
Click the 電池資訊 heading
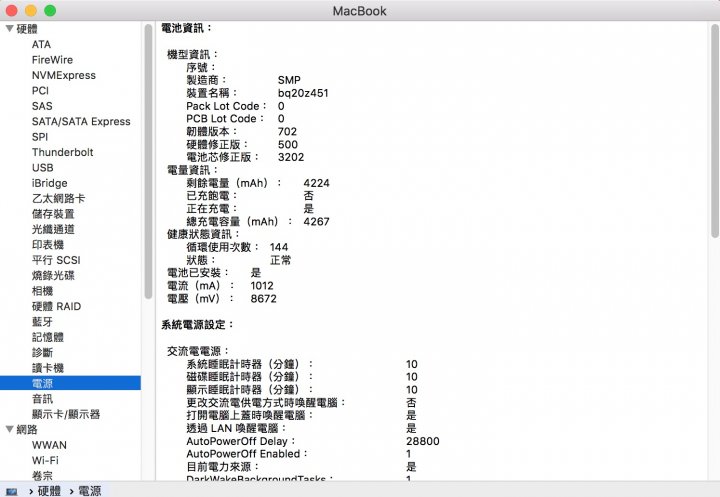click(x=186, y=28)
